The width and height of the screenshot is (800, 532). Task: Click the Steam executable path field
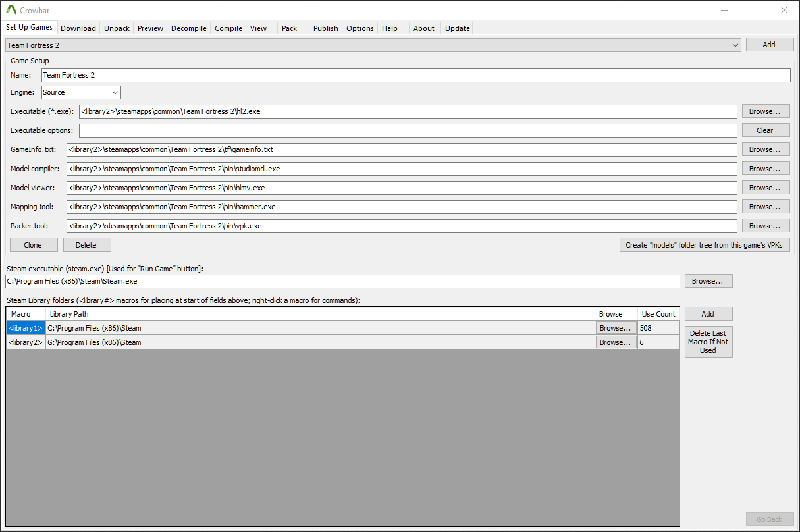click(x=342, y=281)
